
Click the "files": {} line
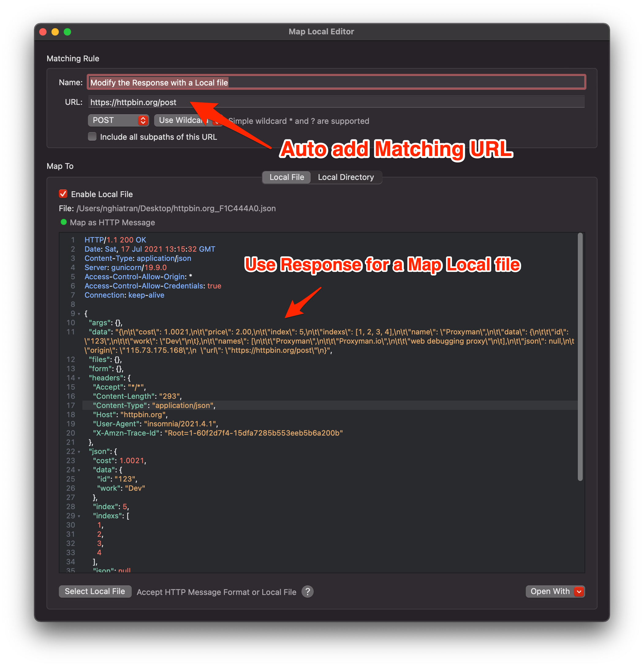coord(105,359)
